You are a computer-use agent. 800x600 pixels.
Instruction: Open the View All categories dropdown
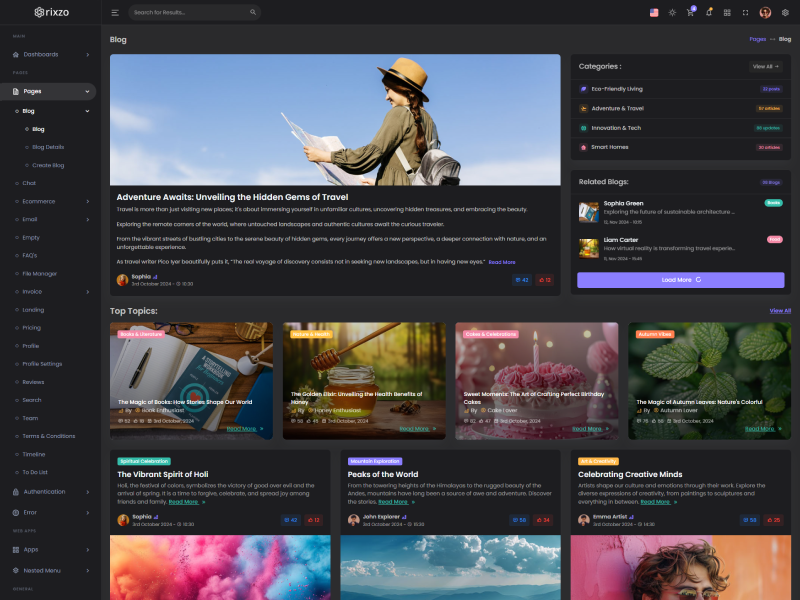(765, 66)
